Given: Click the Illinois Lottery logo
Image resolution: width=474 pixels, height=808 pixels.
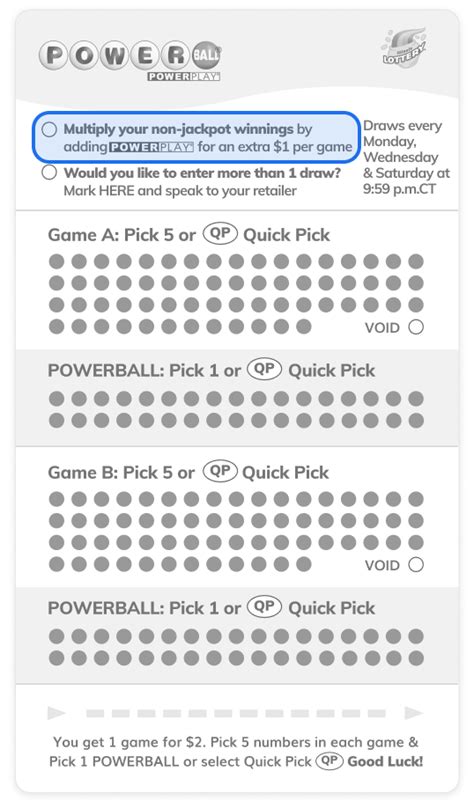Looking at the screenshot, I should 404,48.
